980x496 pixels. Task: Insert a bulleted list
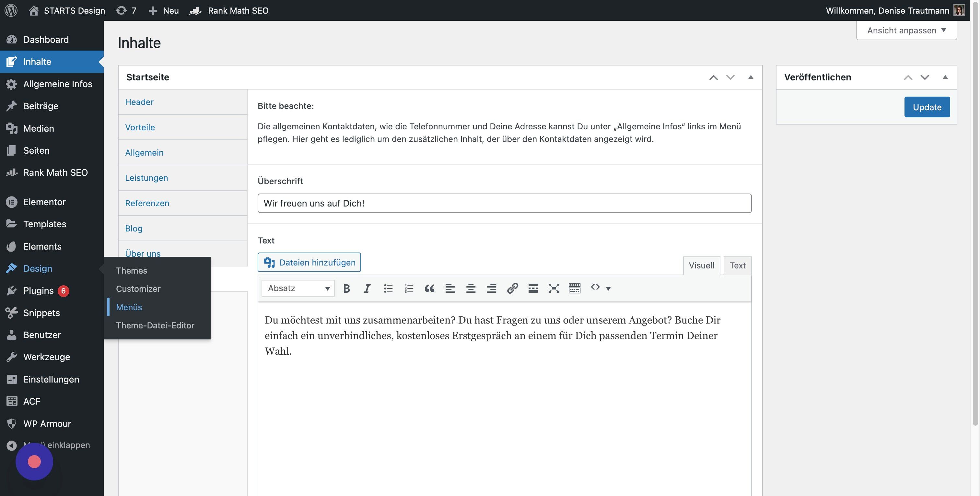(x=388, y=288)
